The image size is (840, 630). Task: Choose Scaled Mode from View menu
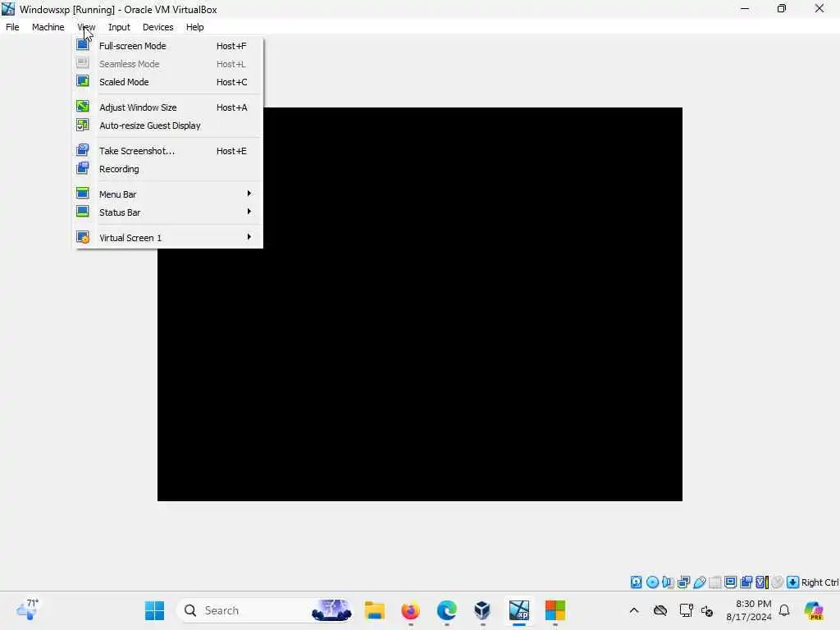167,82
